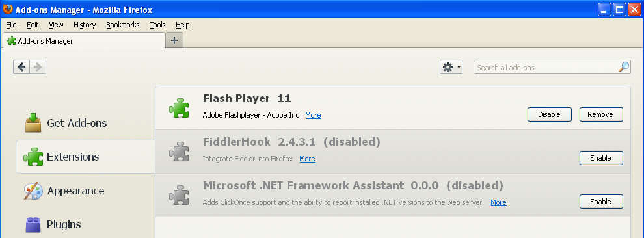Enable the FiddlerHook extension

pos(601,158)
